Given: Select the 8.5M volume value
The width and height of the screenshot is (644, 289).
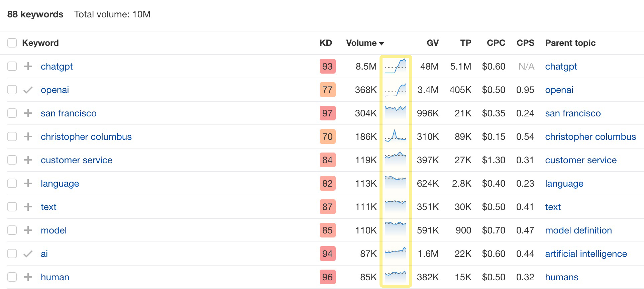Looking at the screenshot, I should pos(366,66).
